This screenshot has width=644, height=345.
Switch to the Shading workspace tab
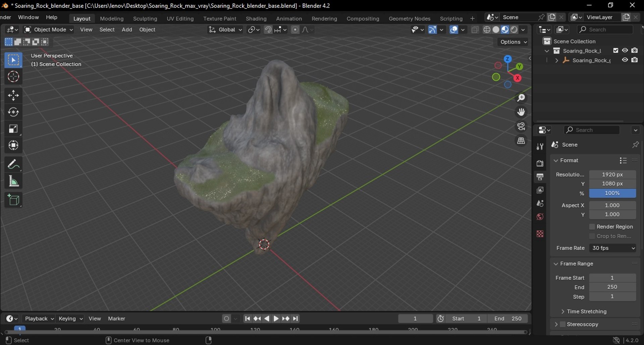(x=256, y=18)
